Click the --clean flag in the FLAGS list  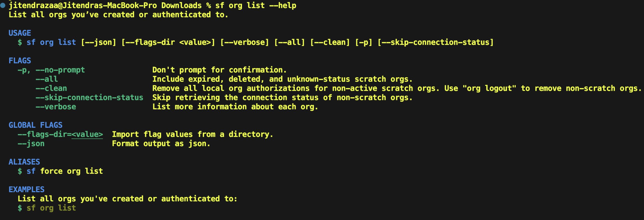click(x=51, y=89)
